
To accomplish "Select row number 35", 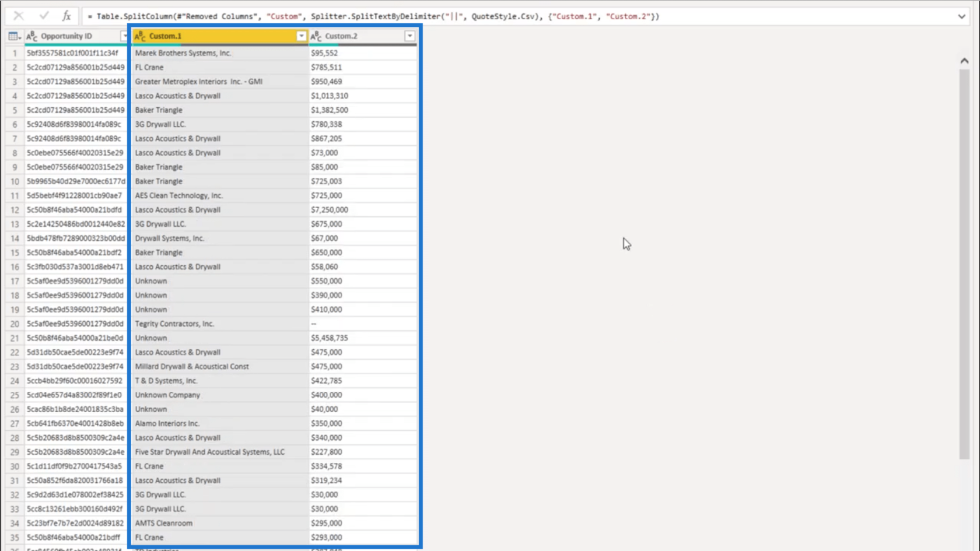I will [15, 538].
